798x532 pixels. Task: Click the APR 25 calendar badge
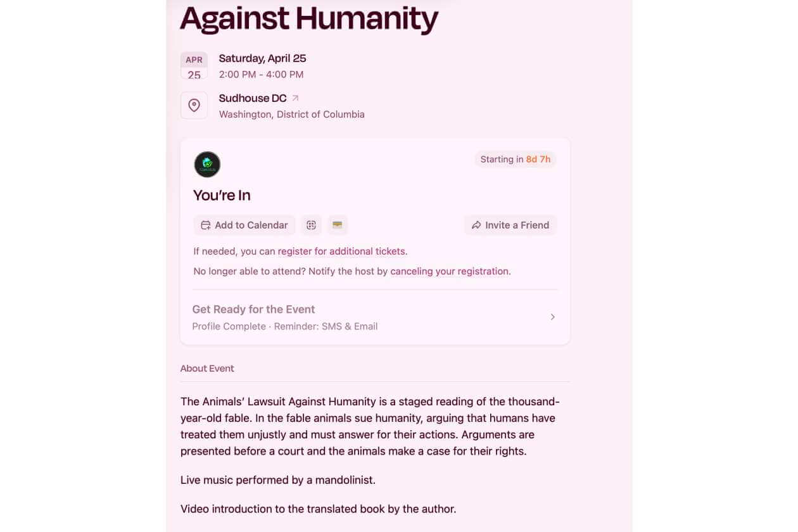tap(194, 66)
